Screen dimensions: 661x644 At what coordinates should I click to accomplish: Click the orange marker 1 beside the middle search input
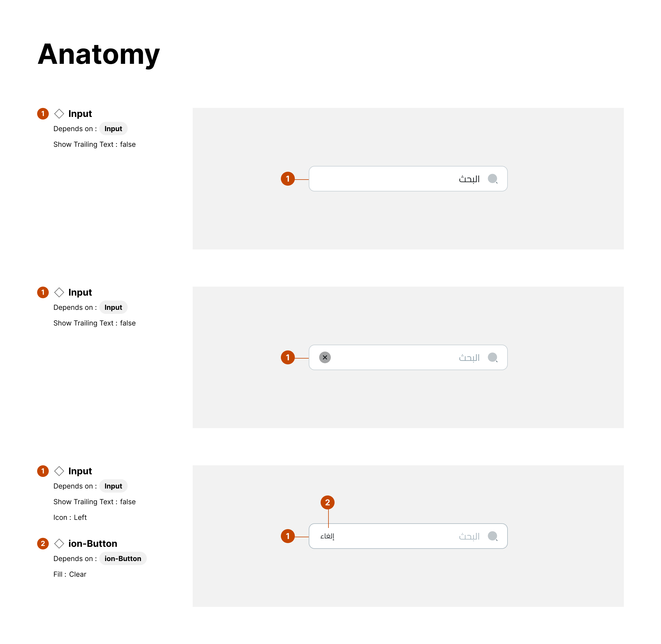point(288,357)
